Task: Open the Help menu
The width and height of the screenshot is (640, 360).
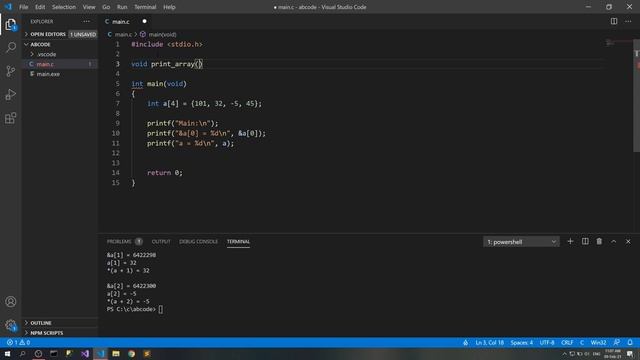Action: [169, 7]
